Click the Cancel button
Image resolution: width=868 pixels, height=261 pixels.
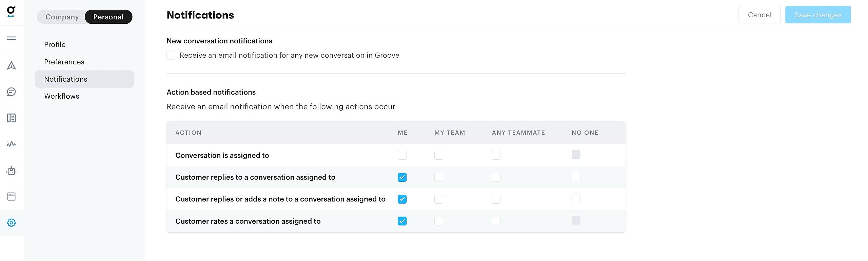click(x=759, y=15)
